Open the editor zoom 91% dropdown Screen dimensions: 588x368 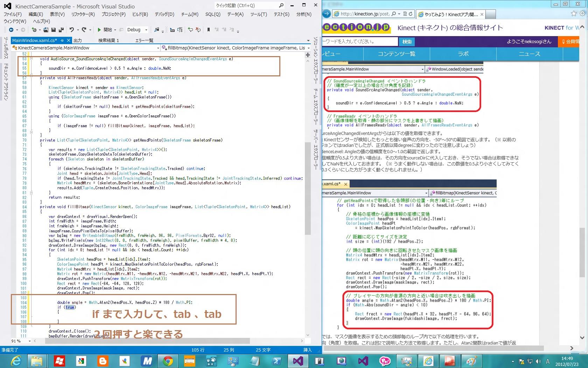pos(30,341)
